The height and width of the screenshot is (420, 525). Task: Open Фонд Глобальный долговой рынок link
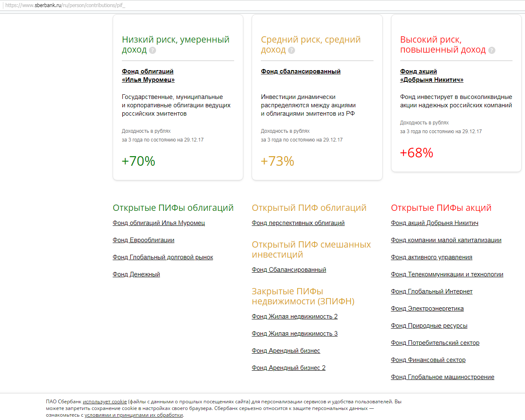pos(163,257)
